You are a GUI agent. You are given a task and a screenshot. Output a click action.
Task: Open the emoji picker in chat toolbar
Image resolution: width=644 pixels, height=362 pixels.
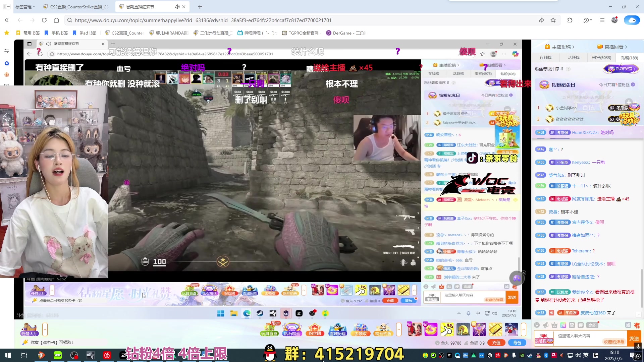click(x=537, y=325)
